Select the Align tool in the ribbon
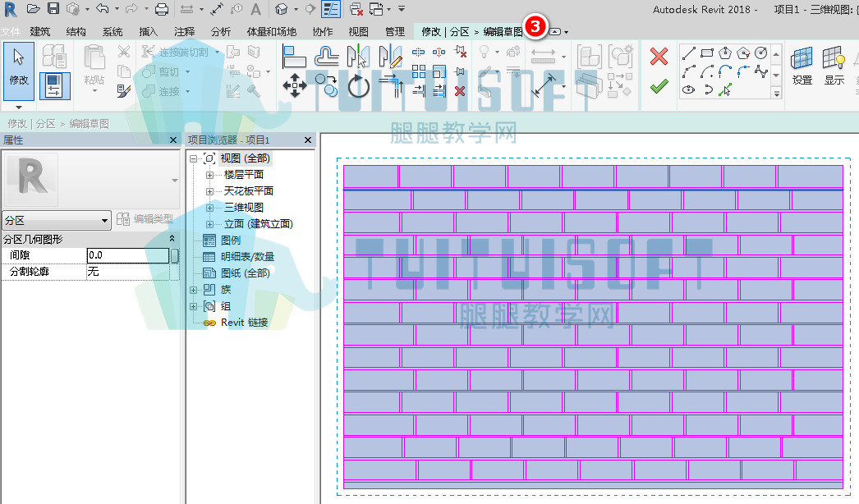The width and height of the screenshot is (859, 504). point(294,57)
